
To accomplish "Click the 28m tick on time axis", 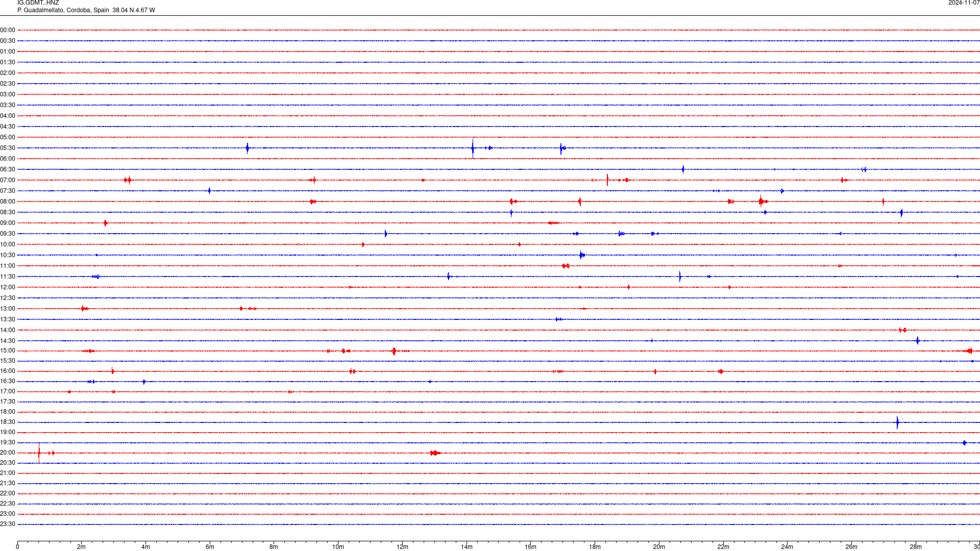I will coord(916,547).
